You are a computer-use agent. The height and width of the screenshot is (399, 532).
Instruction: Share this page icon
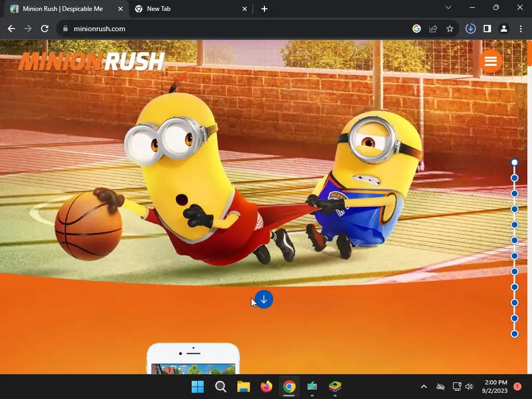tap(433, 29)
